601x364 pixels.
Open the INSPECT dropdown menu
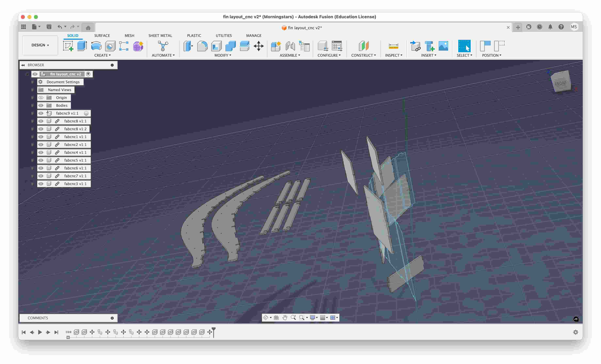coord(394,55)
